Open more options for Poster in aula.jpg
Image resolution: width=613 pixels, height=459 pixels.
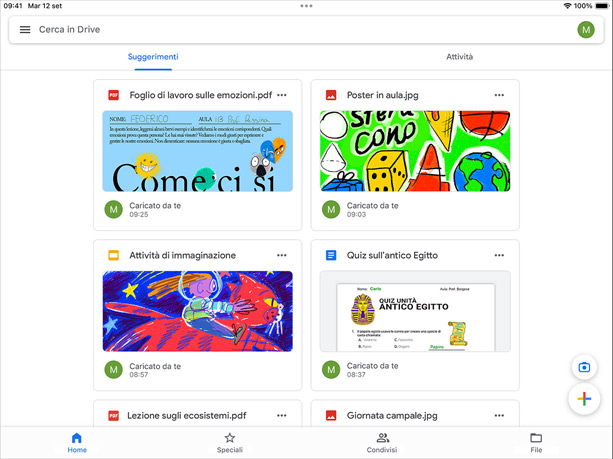499,96
